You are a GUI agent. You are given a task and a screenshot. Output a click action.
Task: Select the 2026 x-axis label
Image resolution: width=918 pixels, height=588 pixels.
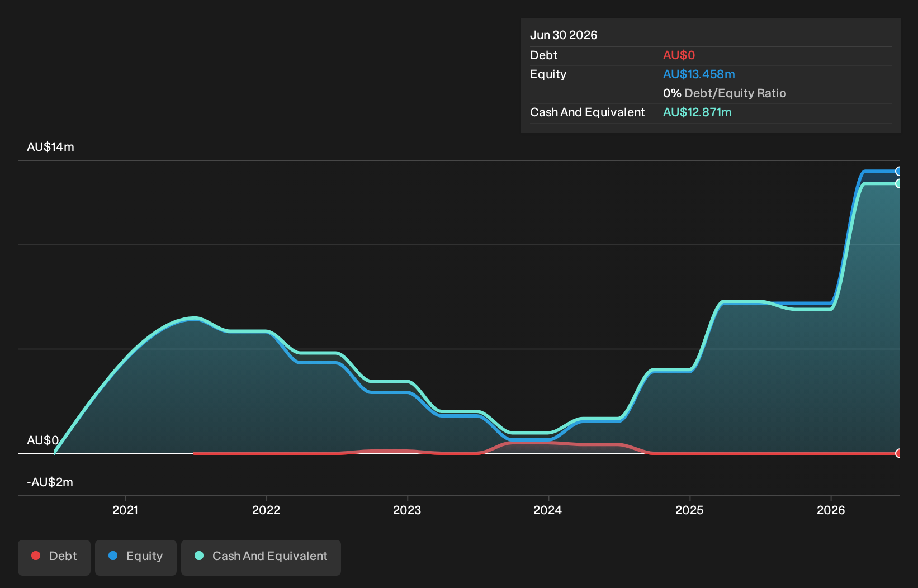click(x=831, y=510)
